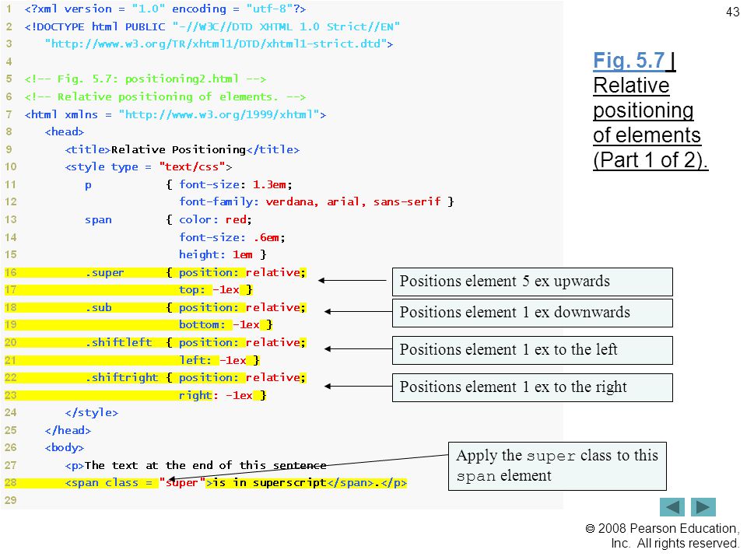Select the 'Positions element 5 ex upwards' callout

532,282
